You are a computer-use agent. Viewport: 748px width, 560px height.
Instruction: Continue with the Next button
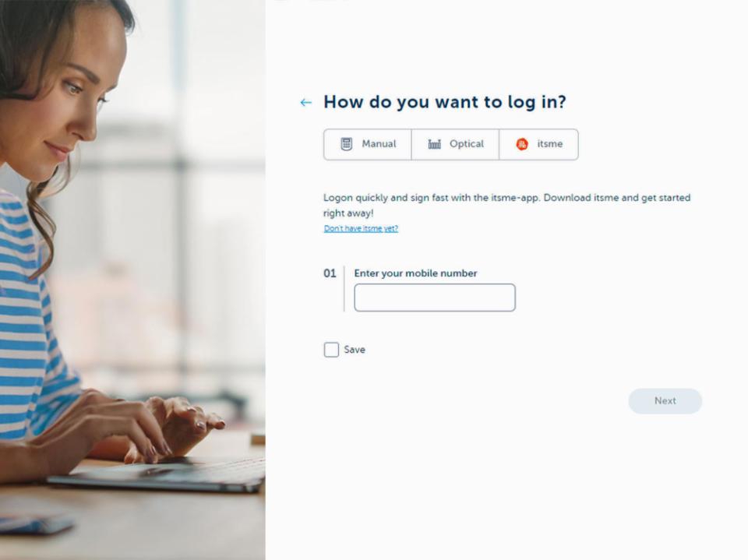665,400
